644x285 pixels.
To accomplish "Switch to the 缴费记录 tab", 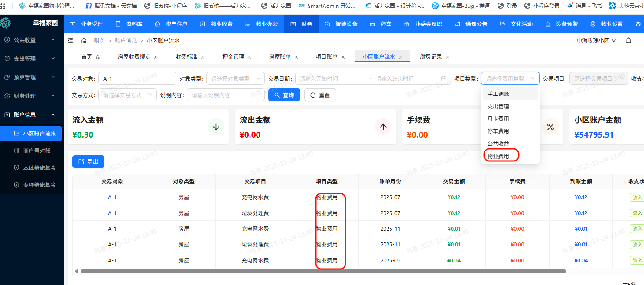I will [x=431, y=57].
